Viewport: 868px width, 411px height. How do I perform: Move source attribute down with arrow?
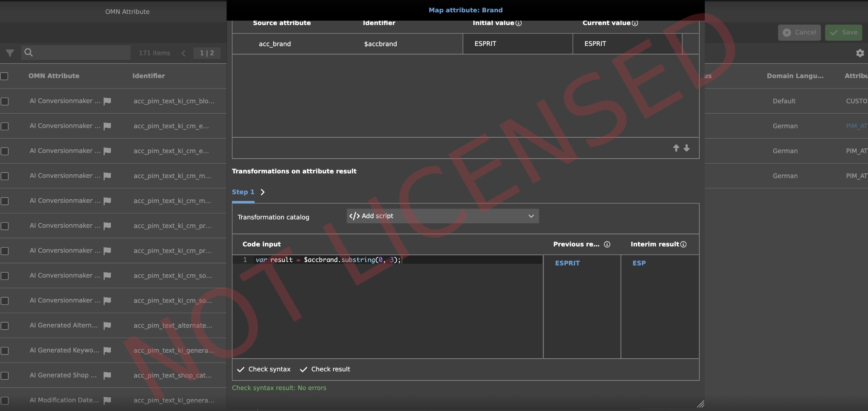click(687, 148)
